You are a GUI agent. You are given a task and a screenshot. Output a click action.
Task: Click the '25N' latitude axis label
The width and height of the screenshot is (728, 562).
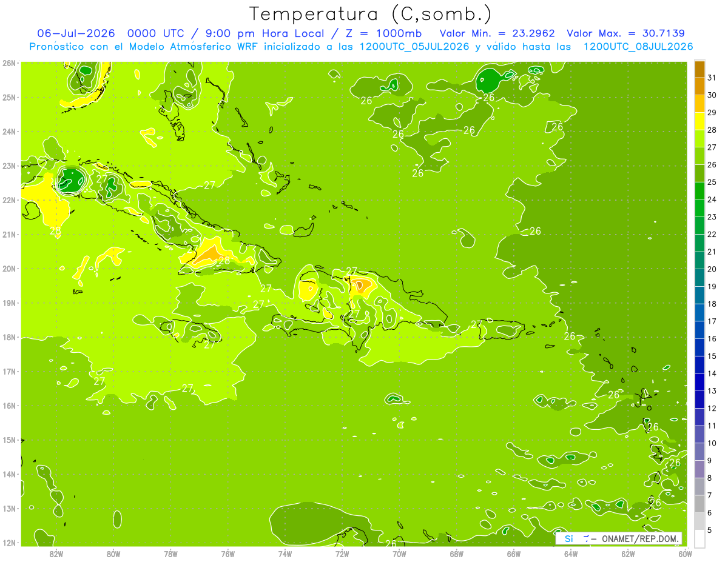point(9,97)
